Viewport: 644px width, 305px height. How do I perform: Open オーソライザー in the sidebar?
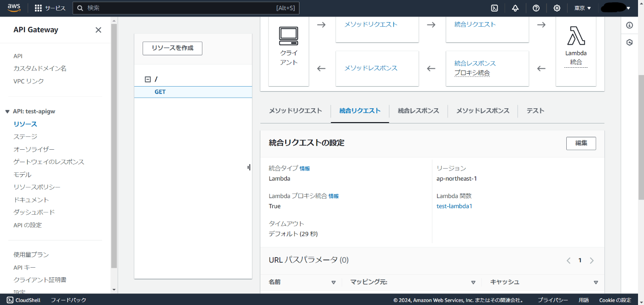pyautogui.click(x=34, y=149)
